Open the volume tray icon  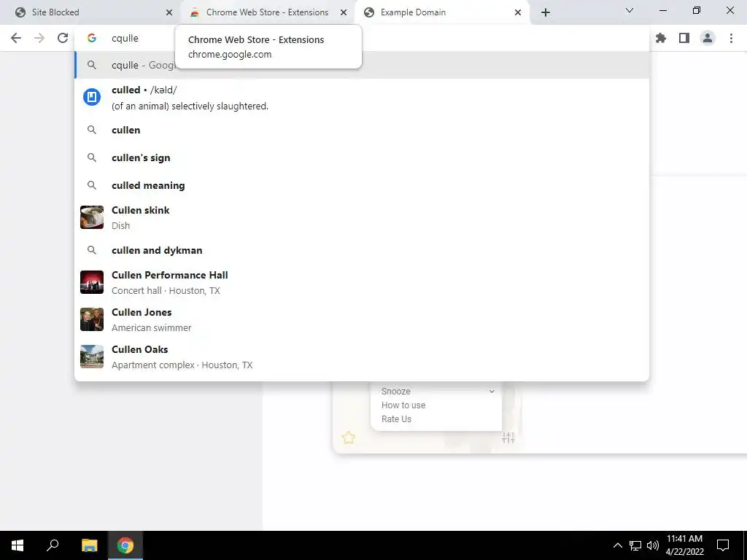tap(653, 545)
